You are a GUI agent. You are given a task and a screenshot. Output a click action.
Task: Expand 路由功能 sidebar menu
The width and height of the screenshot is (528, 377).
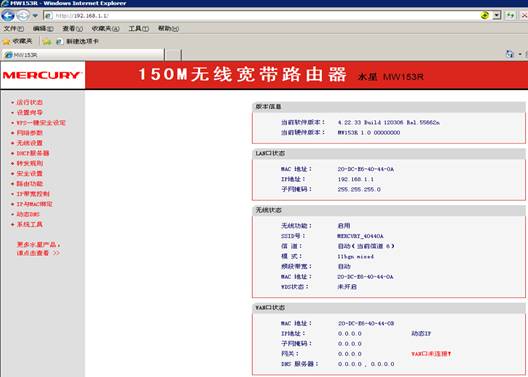click(x=30, y=184)
